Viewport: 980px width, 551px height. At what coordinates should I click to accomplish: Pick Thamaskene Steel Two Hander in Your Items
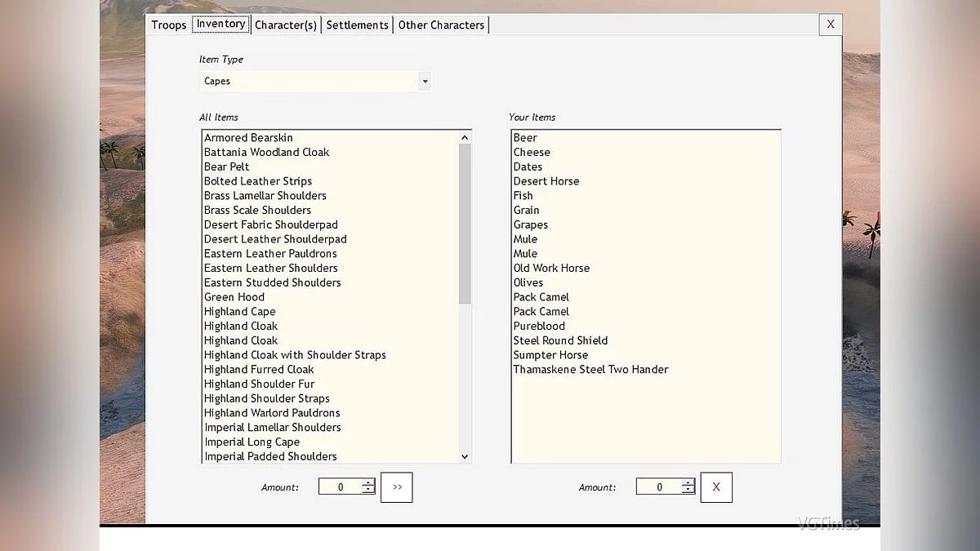tap(590, 370)
